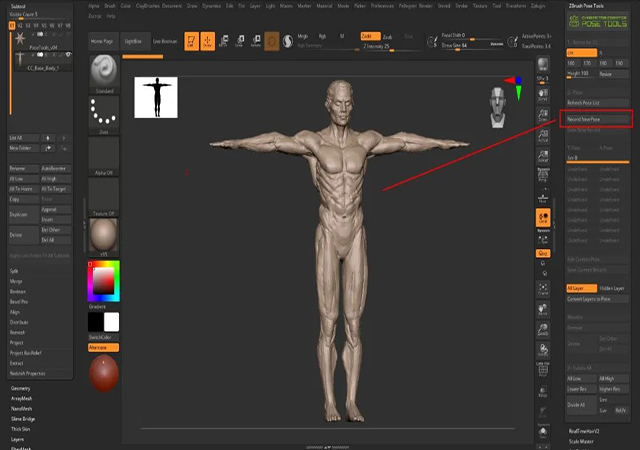Open the Dots stroke type picker
This screenshot has width=640, height=450.
click(103, 114)
